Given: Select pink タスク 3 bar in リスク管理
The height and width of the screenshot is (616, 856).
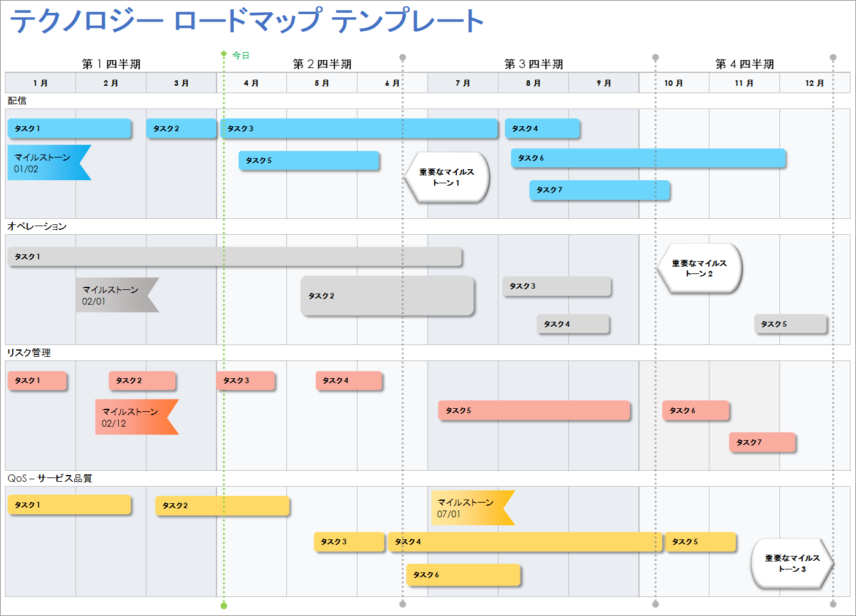Looking at the screenshot, I should click(x=246, y=381).
